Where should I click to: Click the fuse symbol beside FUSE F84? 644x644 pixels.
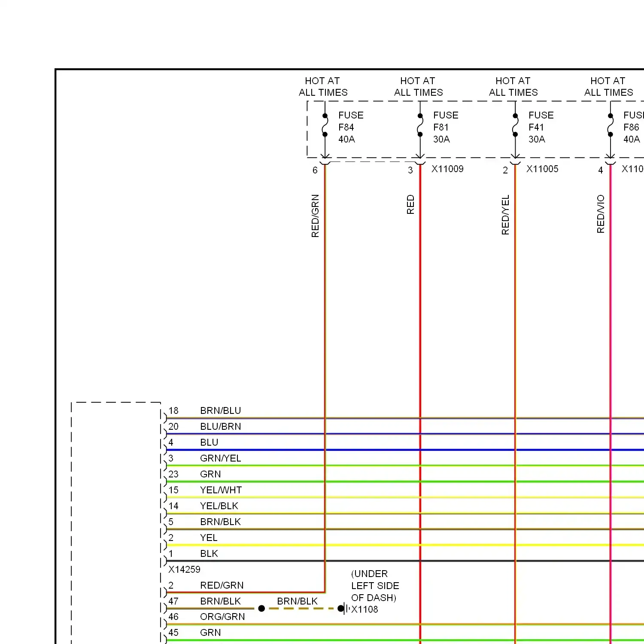click(325, 125)
